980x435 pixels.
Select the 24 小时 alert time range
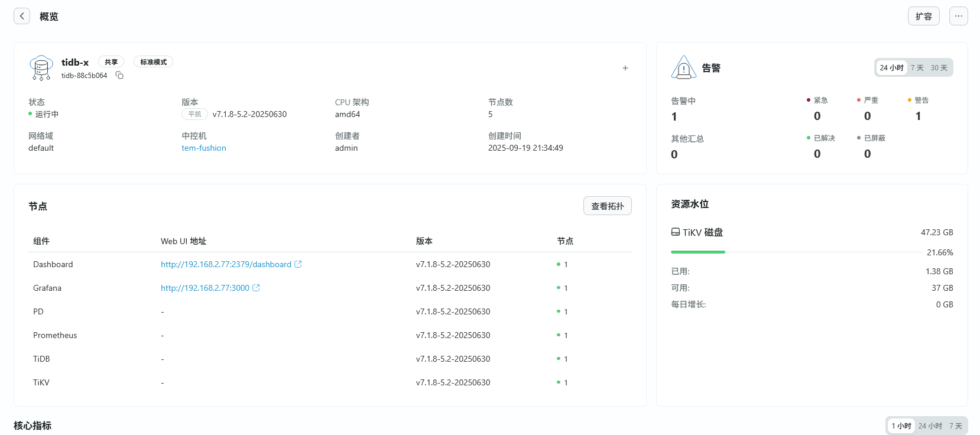coord(891,68)
